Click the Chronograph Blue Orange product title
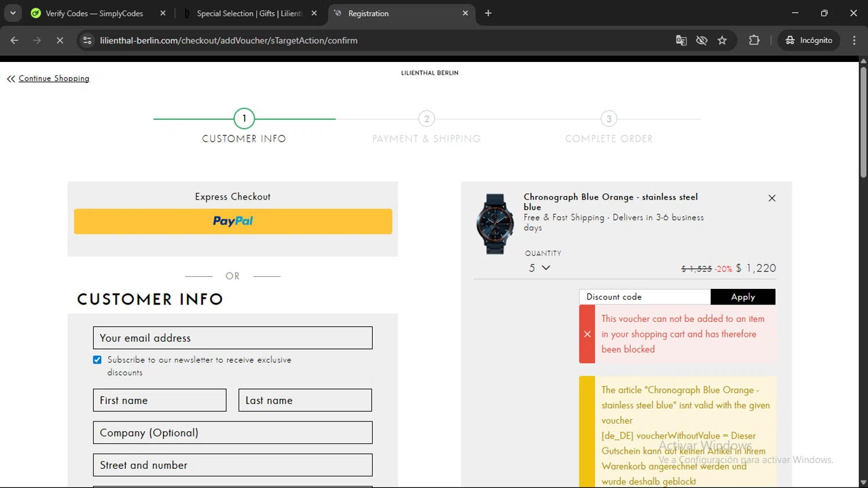This screenshot has height=488, width=868. pyautogui.click(x=610, y=202)
